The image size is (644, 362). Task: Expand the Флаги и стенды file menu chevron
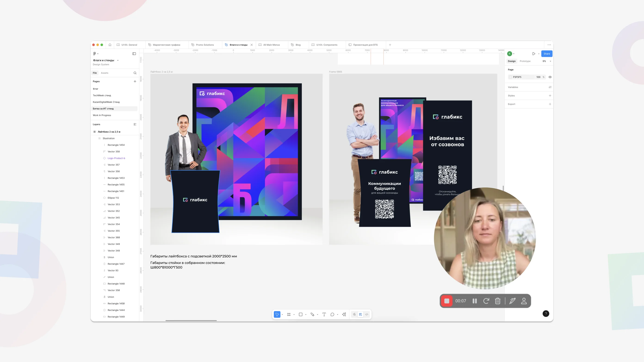[118, 61]
